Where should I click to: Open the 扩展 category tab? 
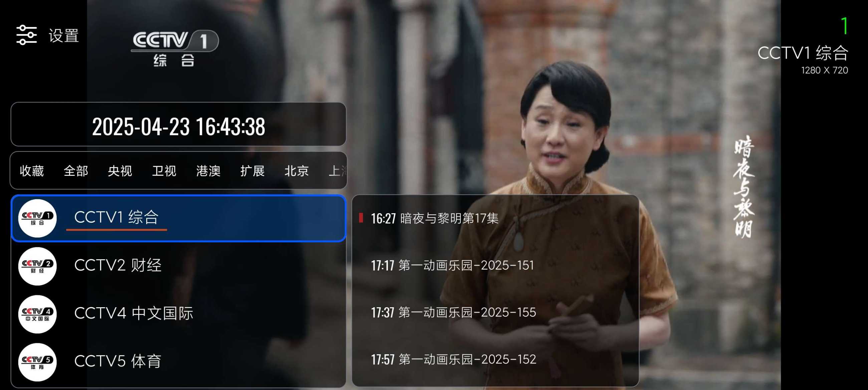pos(252,171)
